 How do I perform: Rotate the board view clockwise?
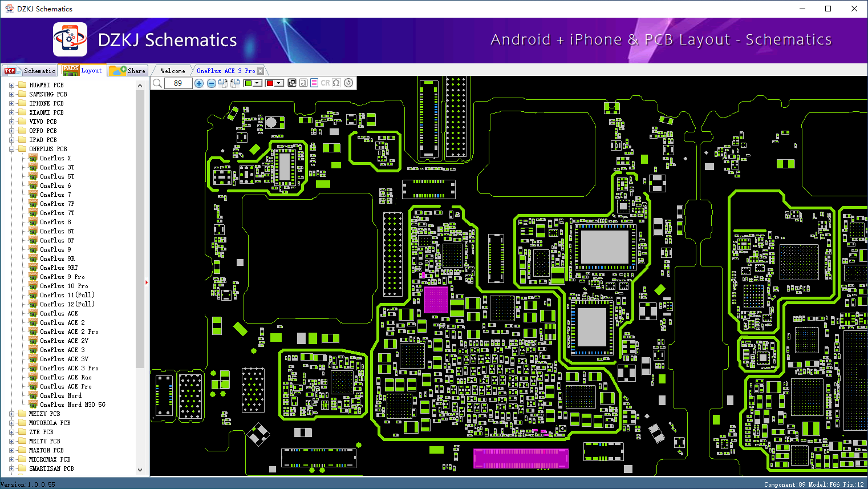pyautogui.click(x=223, y=83)
